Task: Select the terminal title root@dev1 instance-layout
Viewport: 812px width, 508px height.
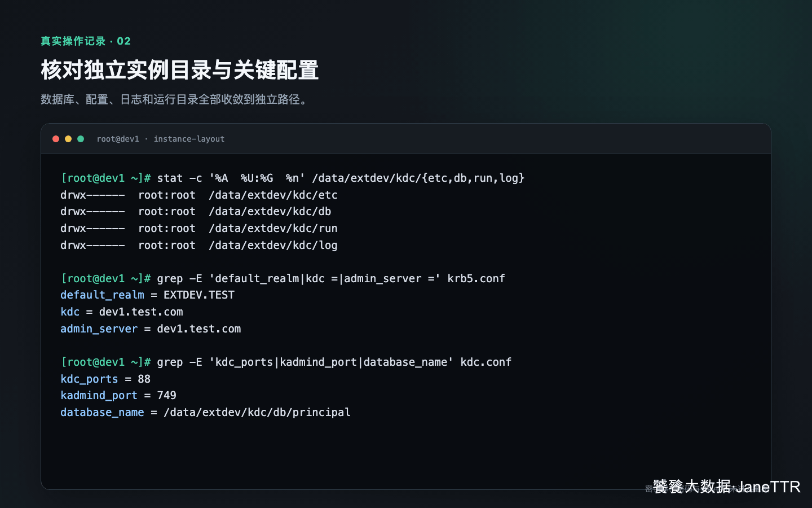Action: click(x=161, y=139)
